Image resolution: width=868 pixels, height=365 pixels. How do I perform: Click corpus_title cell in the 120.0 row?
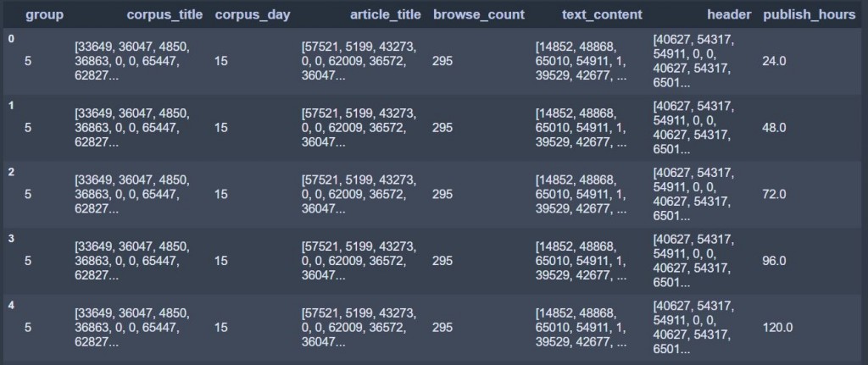[x=132, y=328]
